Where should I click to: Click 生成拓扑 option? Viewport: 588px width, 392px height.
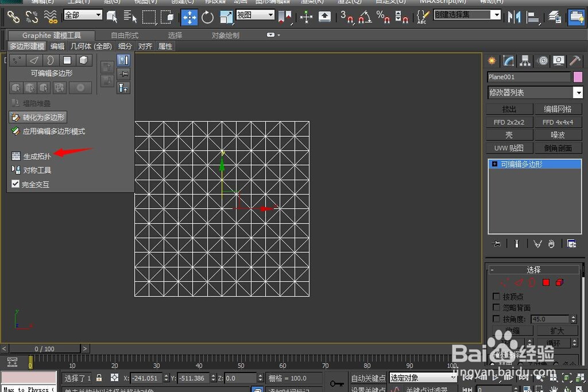point(31,156)
